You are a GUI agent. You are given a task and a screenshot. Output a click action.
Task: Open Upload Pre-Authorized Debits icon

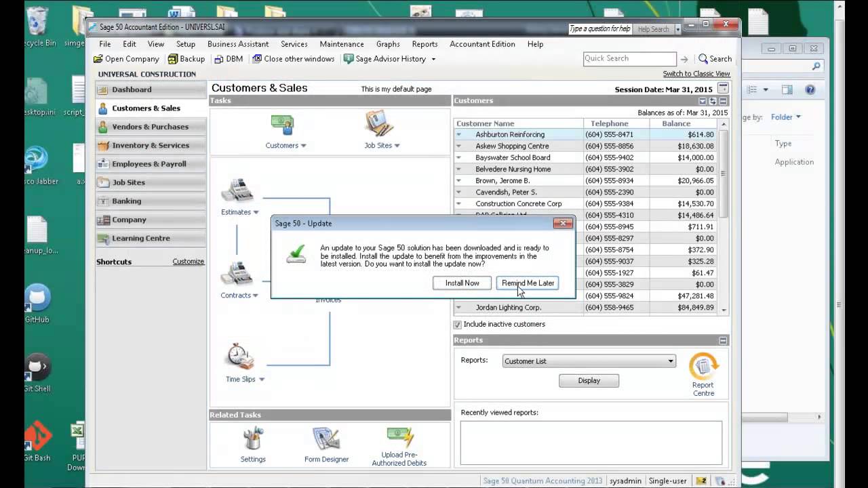pos(399,437)
